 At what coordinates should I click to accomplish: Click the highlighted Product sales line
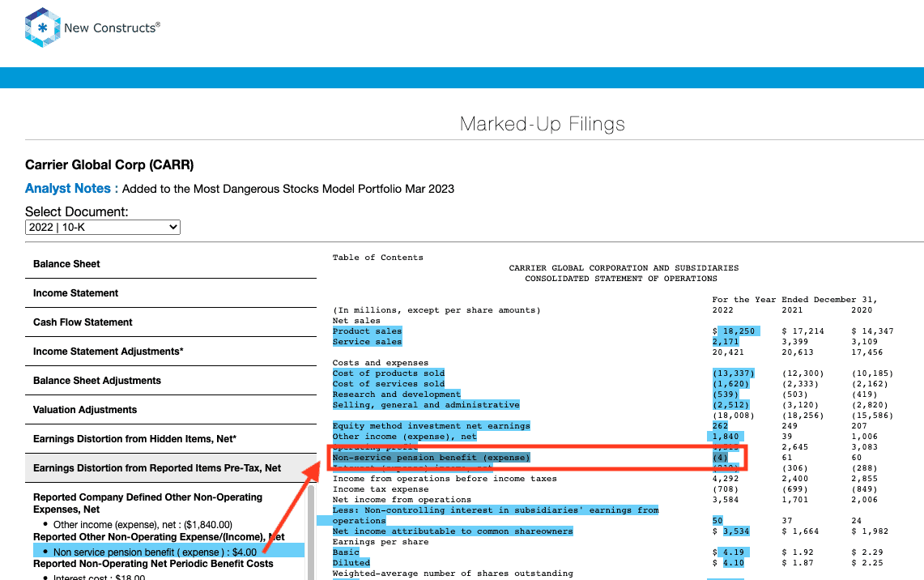[367, 331]
